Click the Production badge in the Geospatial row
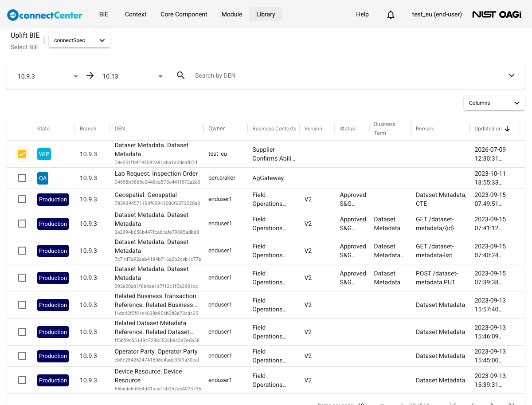 [x=53, y=200]
